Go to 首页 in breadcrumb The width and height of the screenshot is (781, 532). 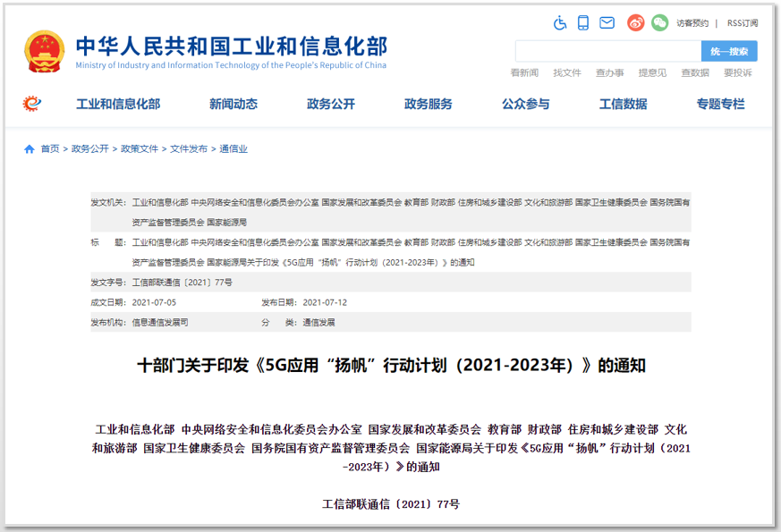(50, 148)
